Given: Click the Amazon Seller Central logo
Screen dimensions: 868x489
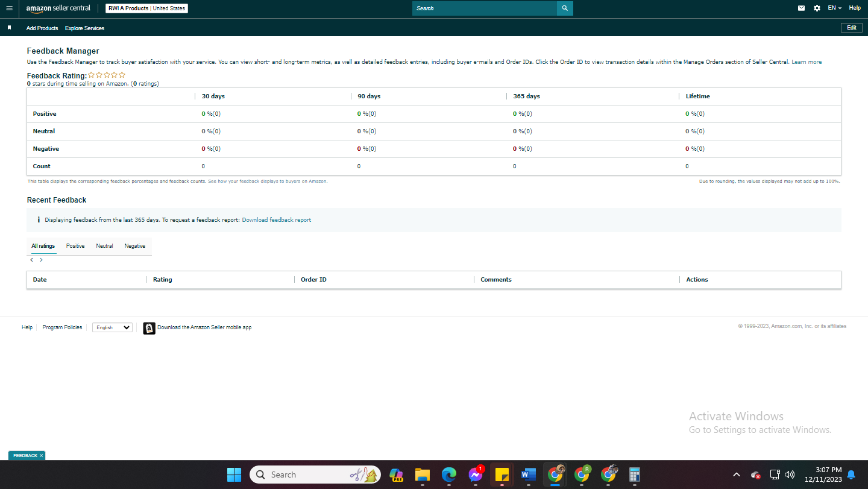Looking at the screenshot, I should 58,8.
